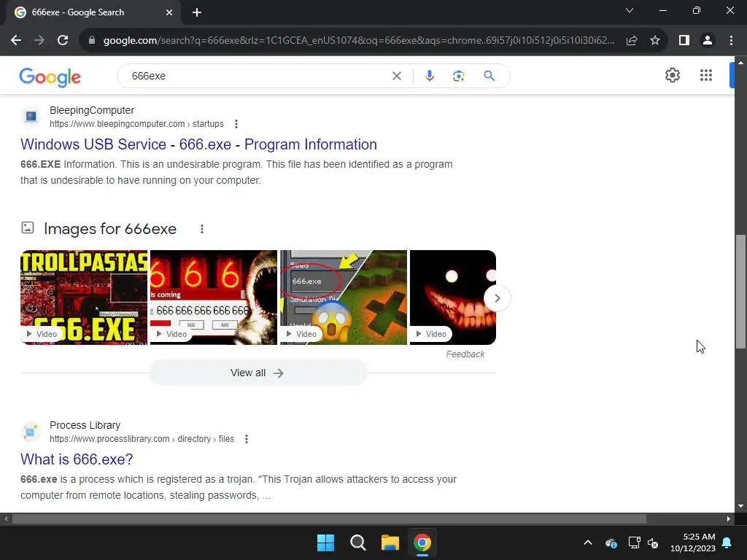The height and width of the screenshot is (560, 747).
Task: Open the Windows Start menu
Action: tap(326, 542)
